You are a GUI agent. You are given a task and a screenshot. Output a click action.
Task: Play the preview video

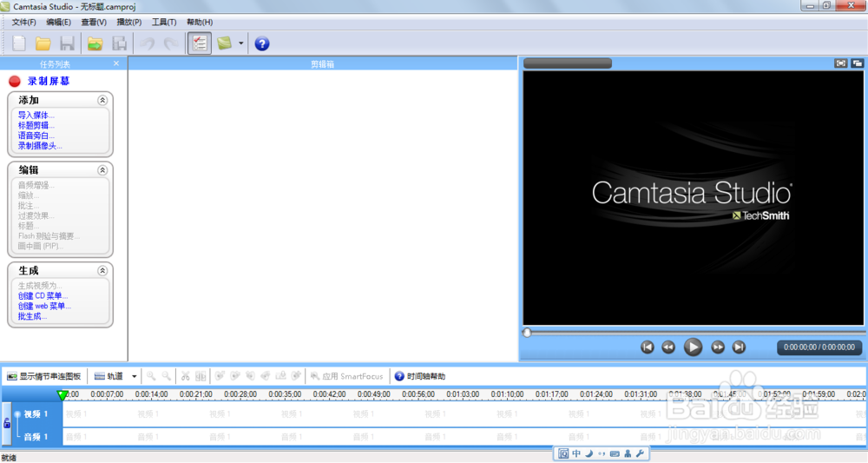point(693,347)
